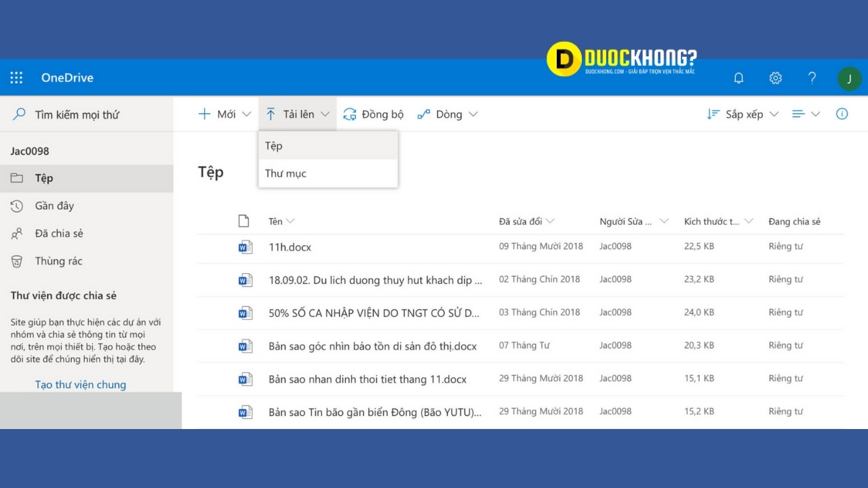Screen dimensions: 868x488
Task: Open Thùng rác in the sidebar
Action: coord(87,262)
